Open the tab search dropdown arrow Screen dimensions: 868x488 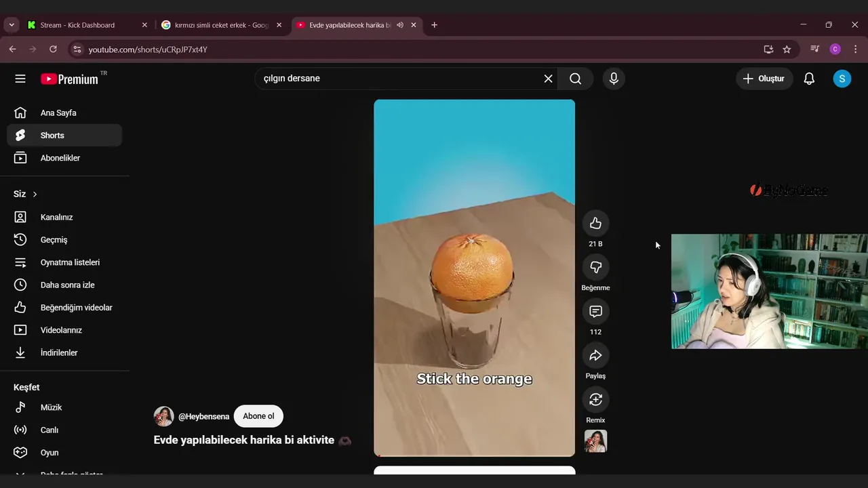click(12, 25)
